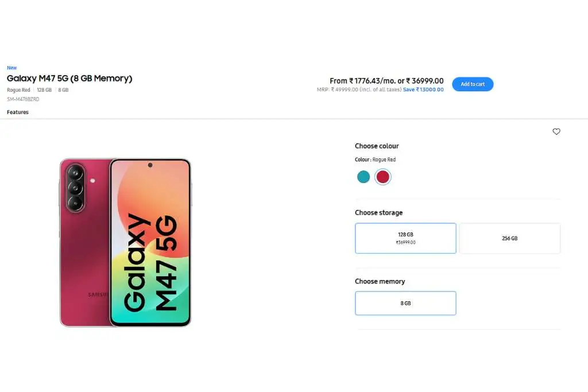The width and height of the screenshot is (588, 392).
Task: Add product to wishlist with heart icon
Action: [x=556, y=131]
